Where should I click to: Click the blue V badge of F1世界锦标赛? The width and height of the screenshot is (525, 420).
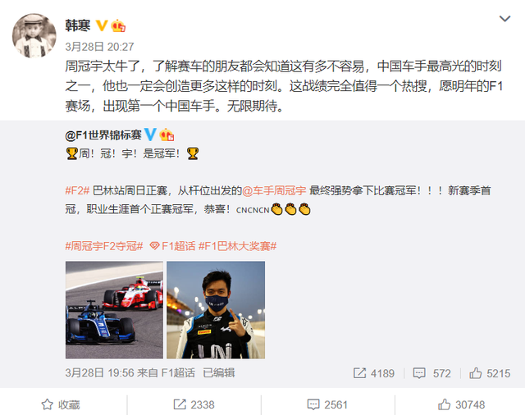pyautogui.click(x=150, y=135)
